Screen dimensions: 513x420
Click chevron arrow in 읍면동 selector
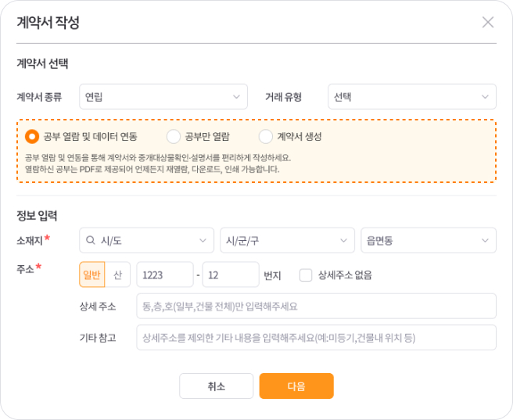[x=485, y=240]
